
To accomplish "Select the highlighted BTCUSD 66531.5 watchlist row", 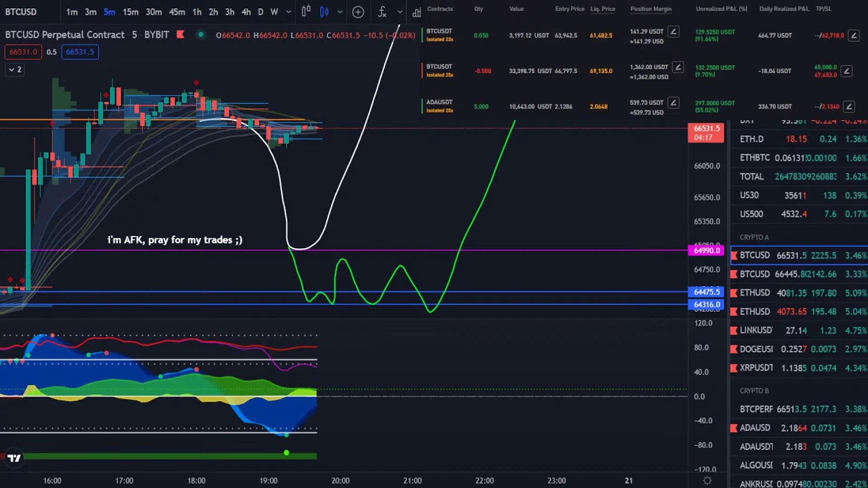I will (x=799, y=256).
